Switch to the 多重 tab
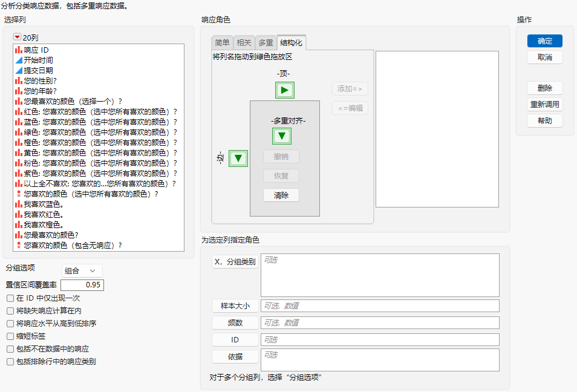The width and height of the screenshot is (577, 392). [x=266, y=43]
